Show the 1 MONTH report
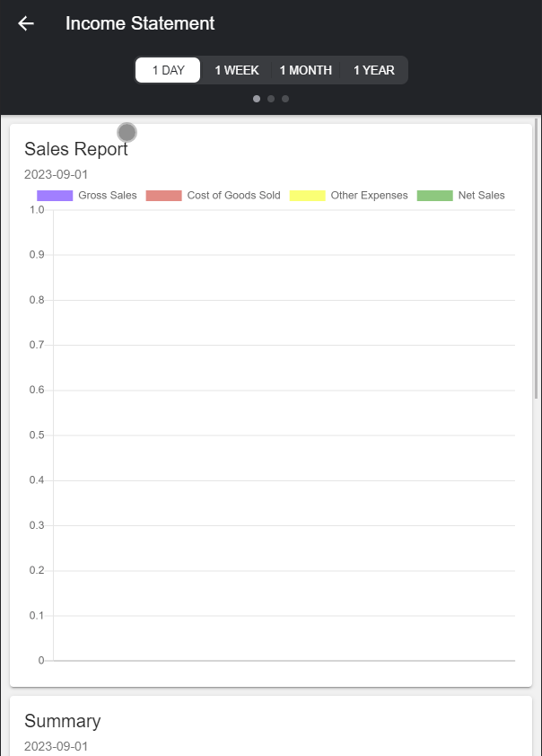This screenshot has height=756, width=542. (x=306, y=70)
